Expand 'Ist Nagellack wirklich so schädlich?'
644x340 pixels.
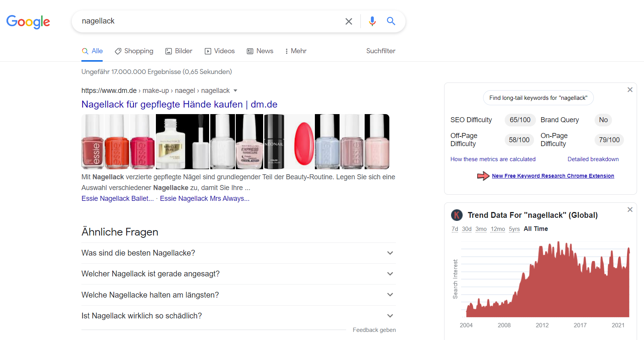click(x=238, y=316)
